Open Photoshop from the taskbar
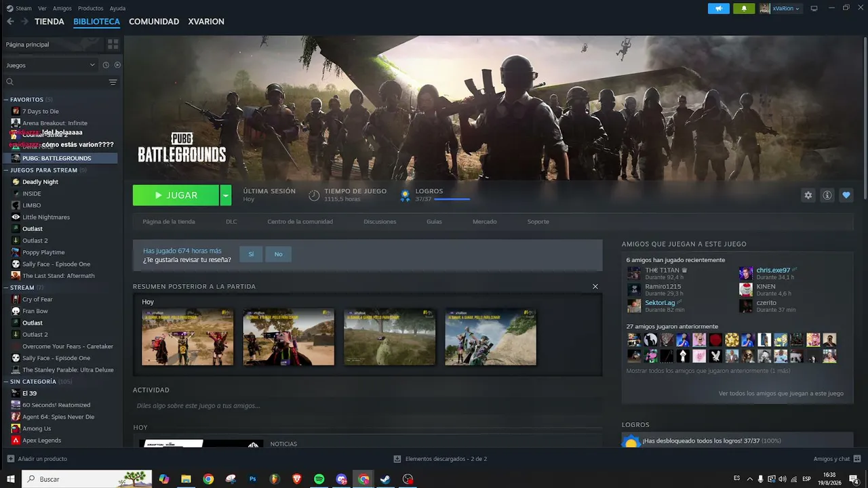Viewport: 868px width, 488px height. coord(253,479)
